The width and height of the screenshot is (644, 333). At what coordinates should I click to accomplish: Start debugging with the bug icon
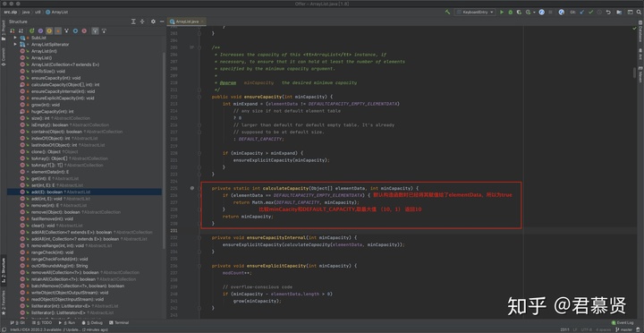(511, 13)
